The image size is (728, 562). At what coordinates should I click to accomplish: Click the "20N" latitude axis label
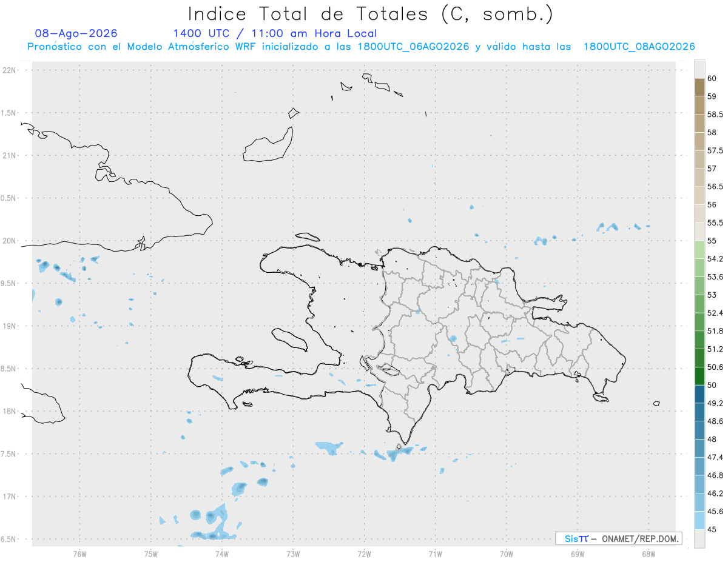10,241
